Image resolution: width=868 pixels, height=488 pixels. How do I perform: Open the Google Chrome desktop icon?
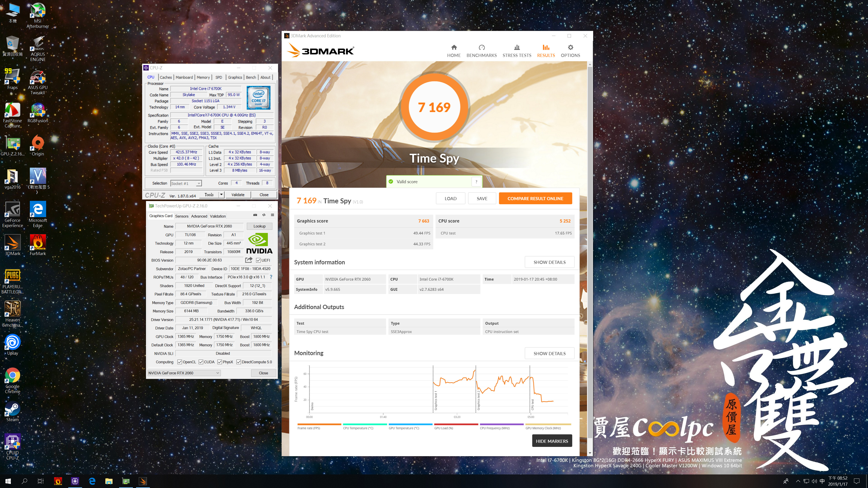(12, 380)
